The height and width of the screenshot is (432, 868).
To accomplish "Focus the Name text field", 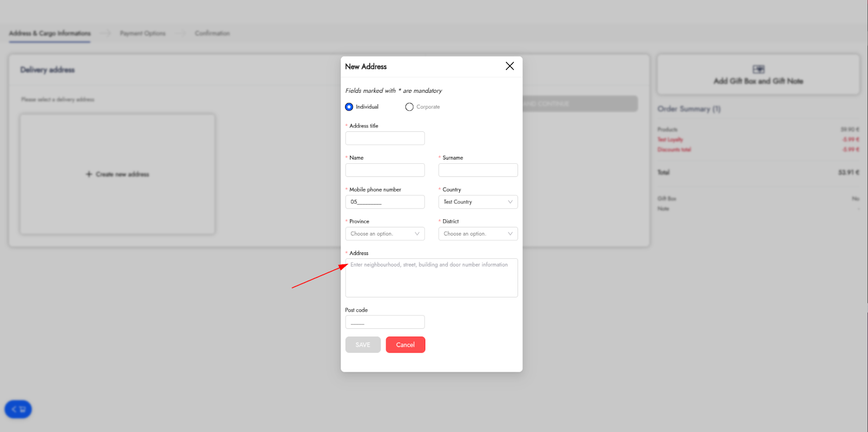I will point(385,170).
